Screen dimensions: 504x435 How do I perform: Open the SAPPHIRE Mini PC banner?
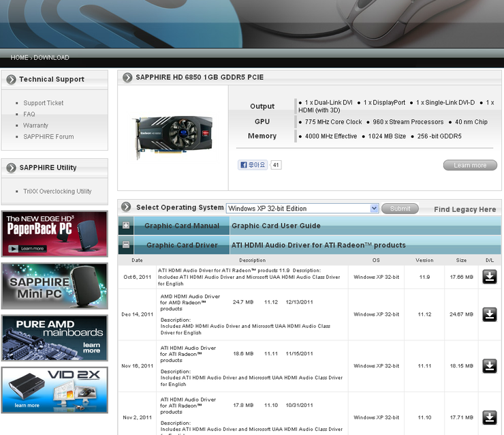(x=54, y=286)
